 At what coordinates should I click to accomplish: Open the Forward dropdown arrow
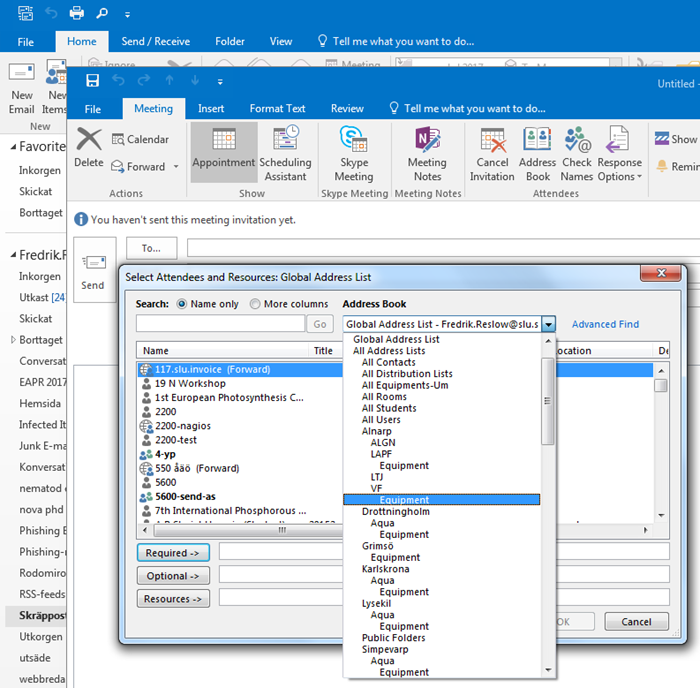coord(176,167)
